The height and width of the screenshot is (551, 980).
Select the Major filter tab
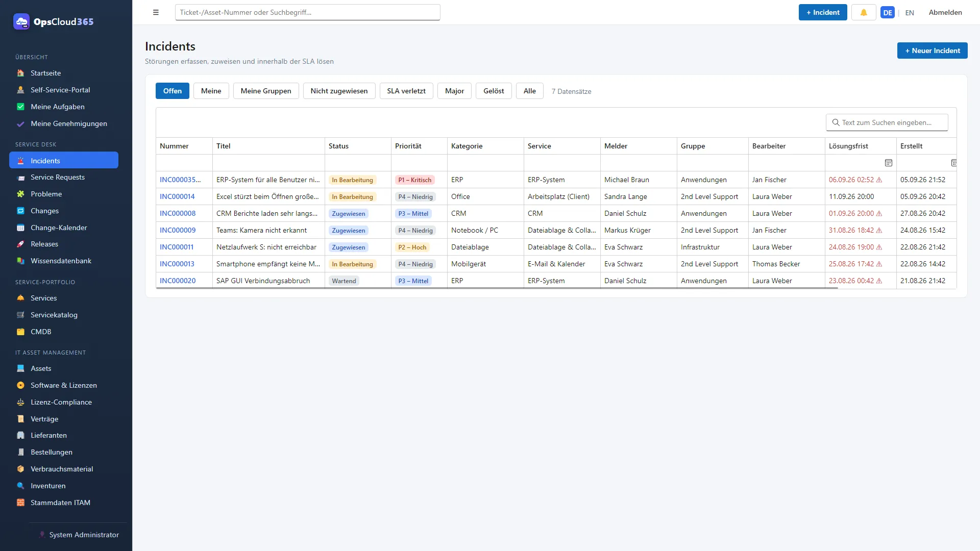click(454, 91)
